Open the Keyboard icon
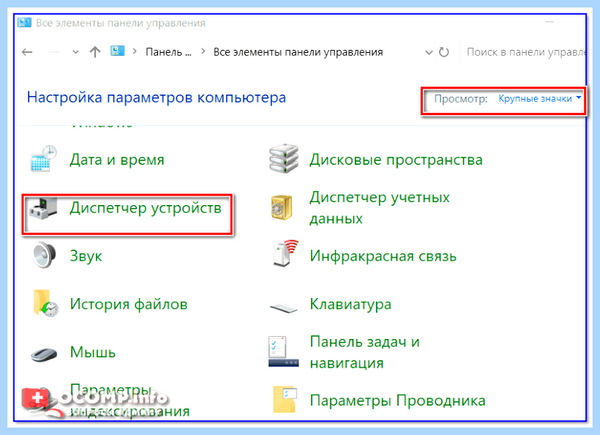Screen dimensions: 600x435 pyautogui.click(x=284, y=307)
